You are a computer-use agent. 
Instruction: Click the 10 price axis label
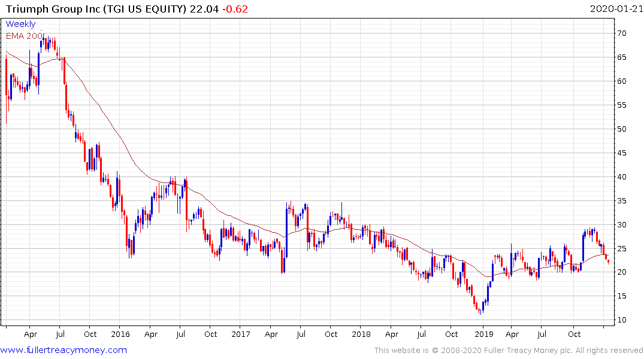click(621, 320)
